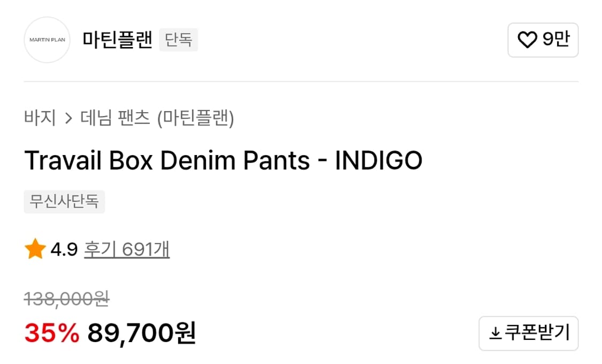
Task: Click the download arrow icon for coupon
Action: pyautogui.click(x=496, y=334)
